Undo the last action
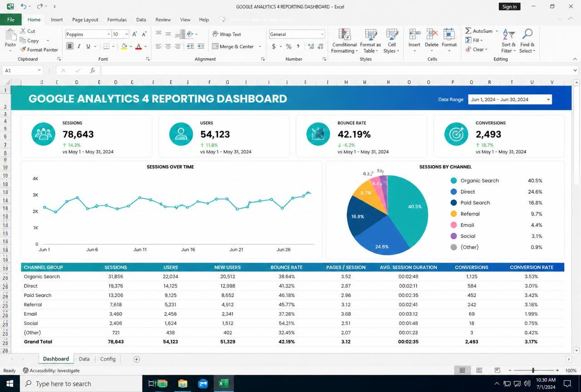This screenshot has height=392, width=581. [x=23, y=6]
